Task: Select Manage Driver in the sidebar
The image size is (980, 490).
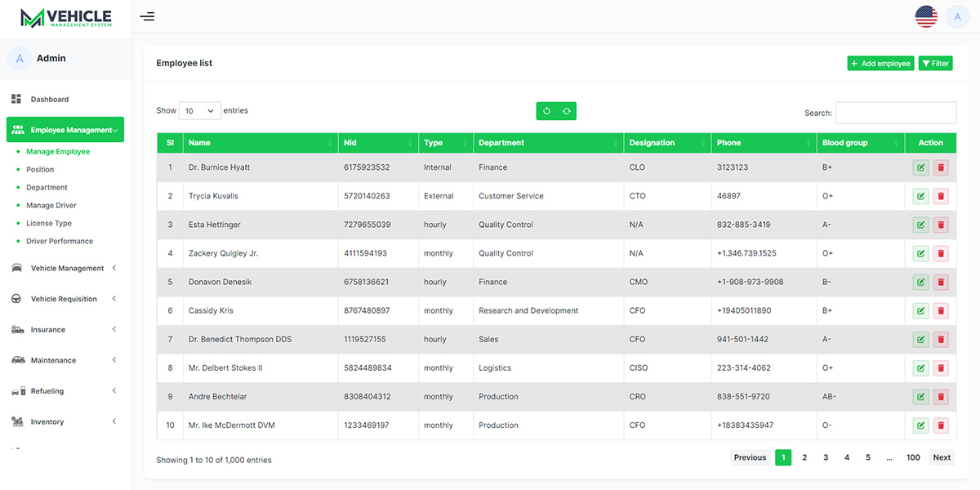Action: (51, 206)
